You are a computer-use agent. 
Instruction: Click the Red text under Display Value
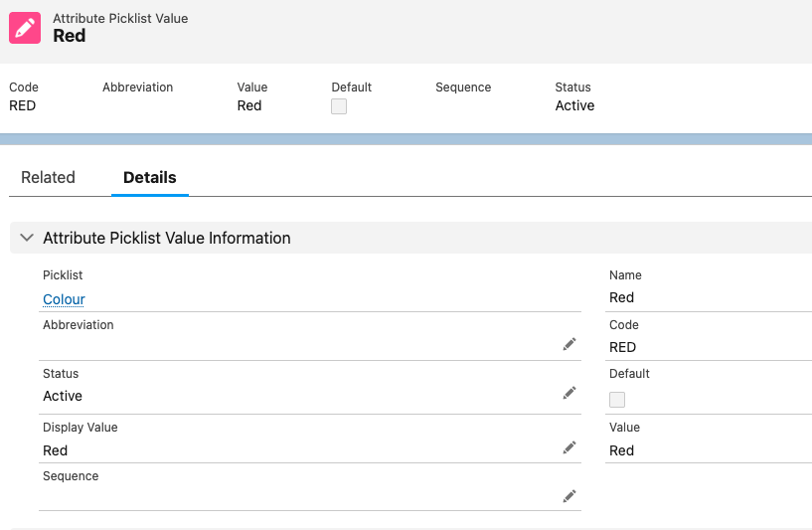[56, 450]
